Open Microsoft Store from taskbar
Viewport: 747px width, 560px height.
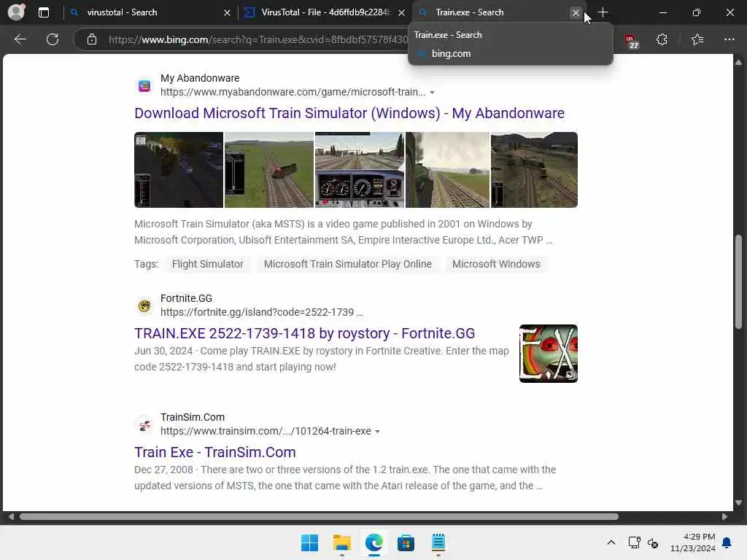pyautogui.click(x=406, y=542)
